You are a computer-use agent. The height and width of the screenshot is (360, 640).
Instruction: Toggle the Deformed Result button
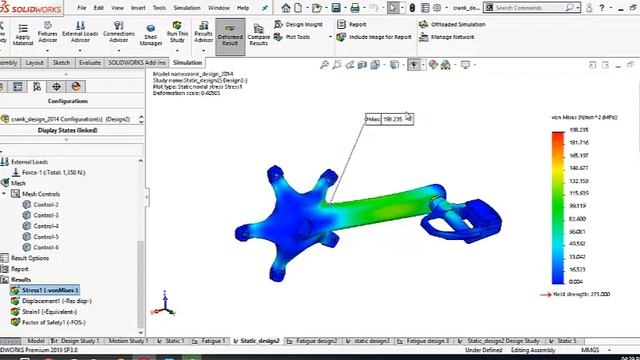pyautogui.click(x=230, y=36)
